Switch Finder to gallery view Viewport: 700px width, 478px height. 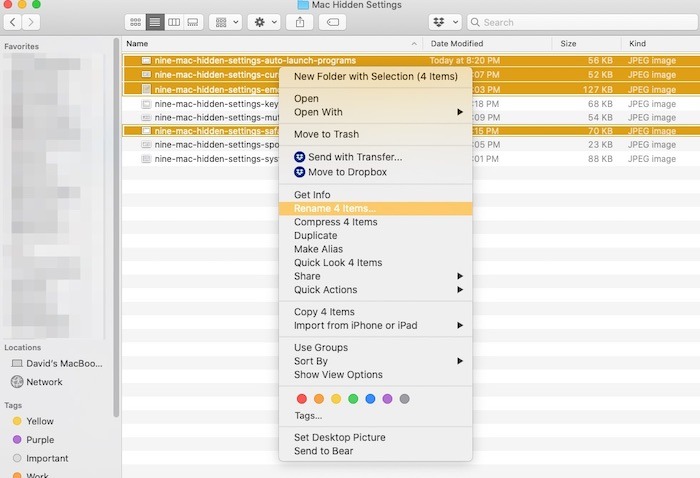pyautogui.click(x=193, y=22)
